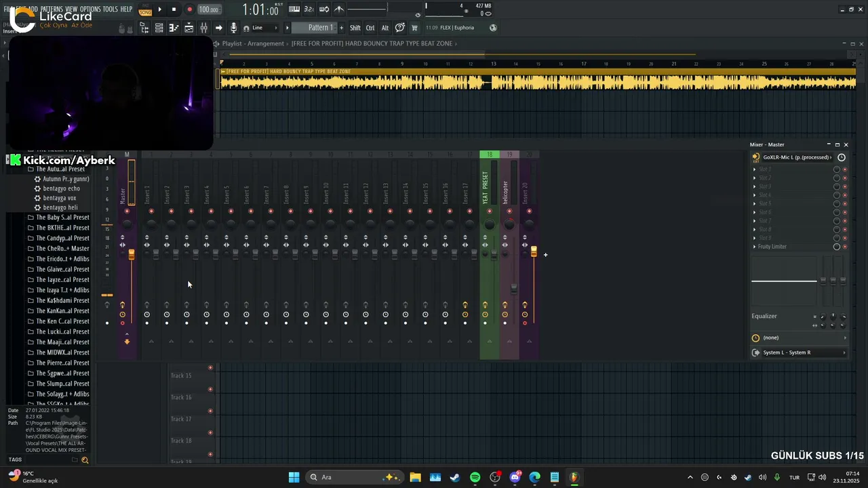
Task: Click the arrow left of Pattern 1
Action: click(x=288, y=28)
